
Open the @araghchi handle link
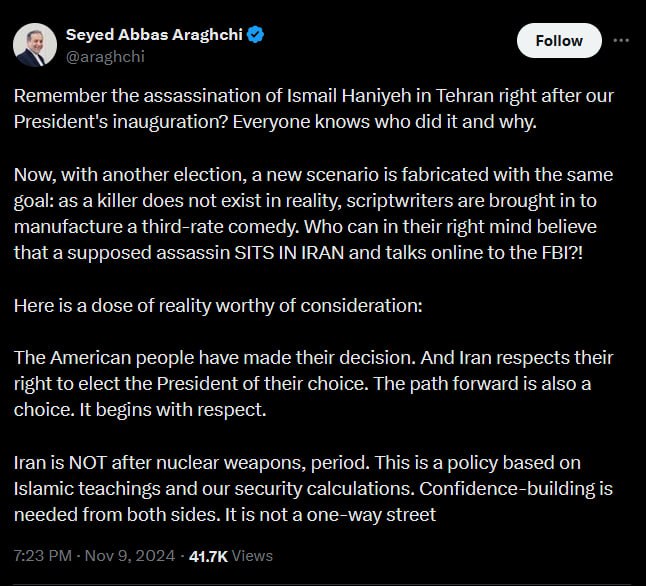[105, 56]
